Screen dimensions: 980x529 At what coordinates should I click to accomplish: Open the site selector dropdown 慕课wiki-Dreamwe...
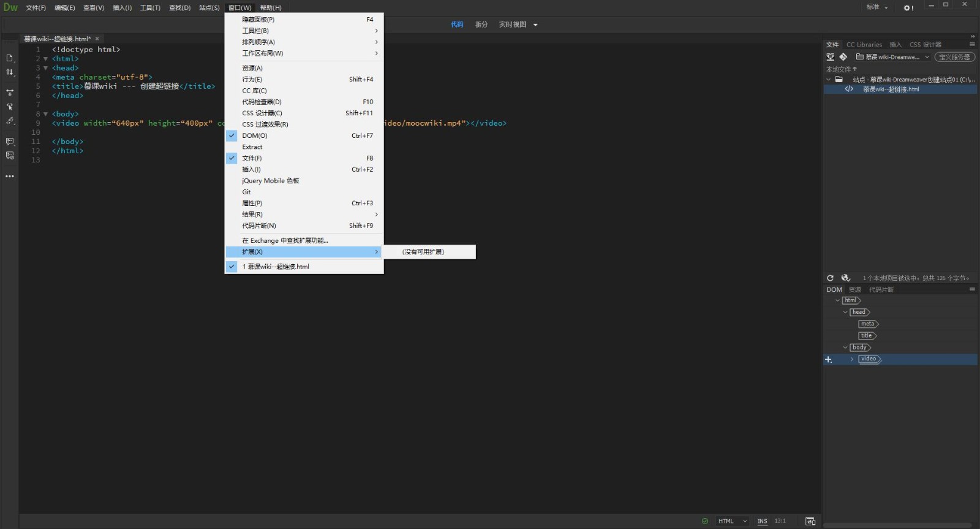point(892,57)
